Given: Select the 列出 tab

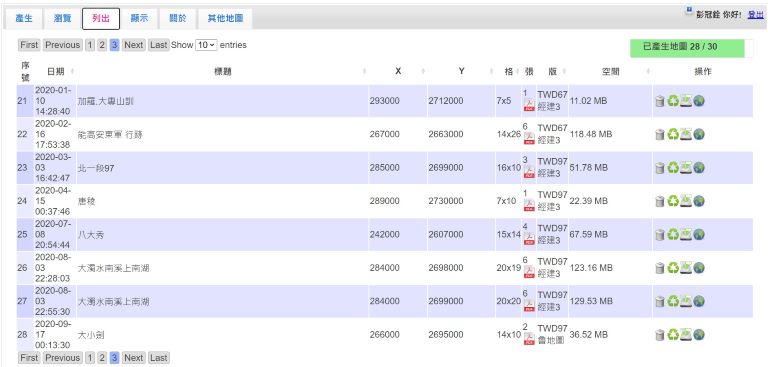Looking at the screenshot, I should (101, 19).
